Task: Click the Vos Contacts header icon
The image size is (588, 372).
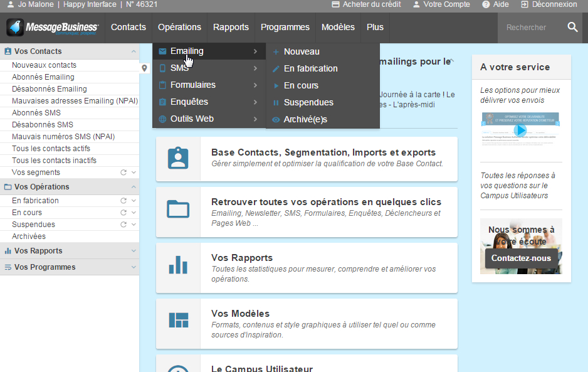Action: coord(8,51)
